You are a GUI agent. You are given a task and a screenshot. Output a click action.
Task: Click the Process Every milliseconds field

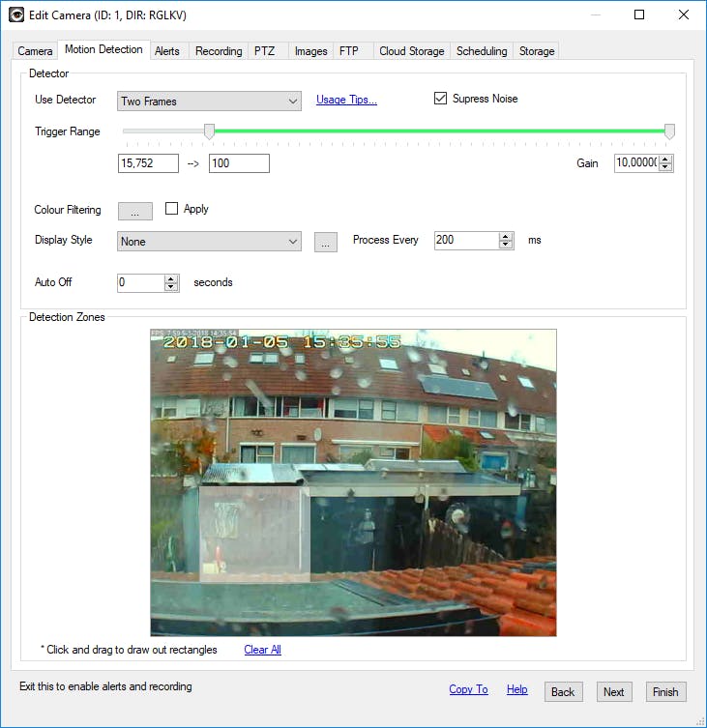pyautogui.click(x=467, y=240)
